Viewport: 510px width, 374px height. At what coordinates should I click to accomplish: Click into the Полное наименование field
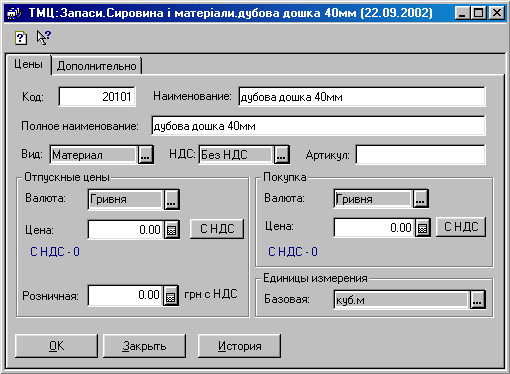pyautogui.click(x=318, y=126)
